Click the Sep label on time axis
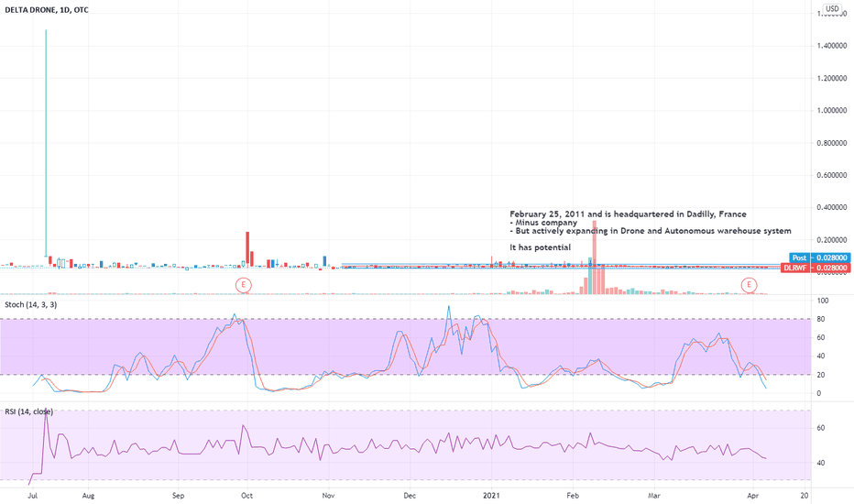 click(178, 495)
